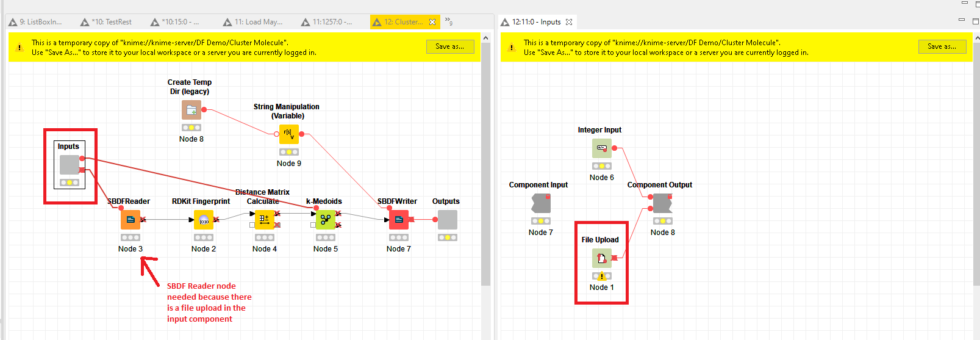Click the Node 7 label under Component Input
This screenshot has height=340, width=980.
click(541, 233)
